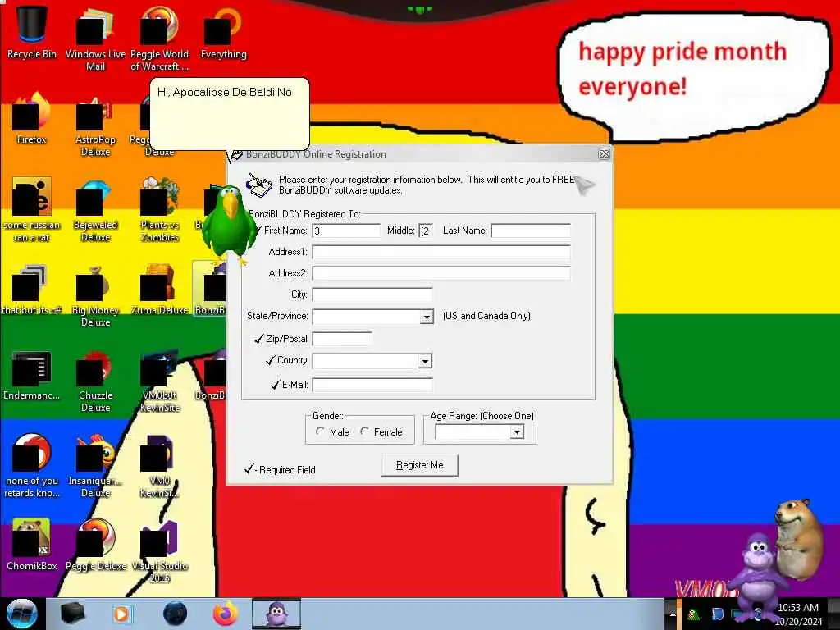Open Peggle Deluxe desktop icon
Screen dimensions: 840x630
(x=95, y=545)
